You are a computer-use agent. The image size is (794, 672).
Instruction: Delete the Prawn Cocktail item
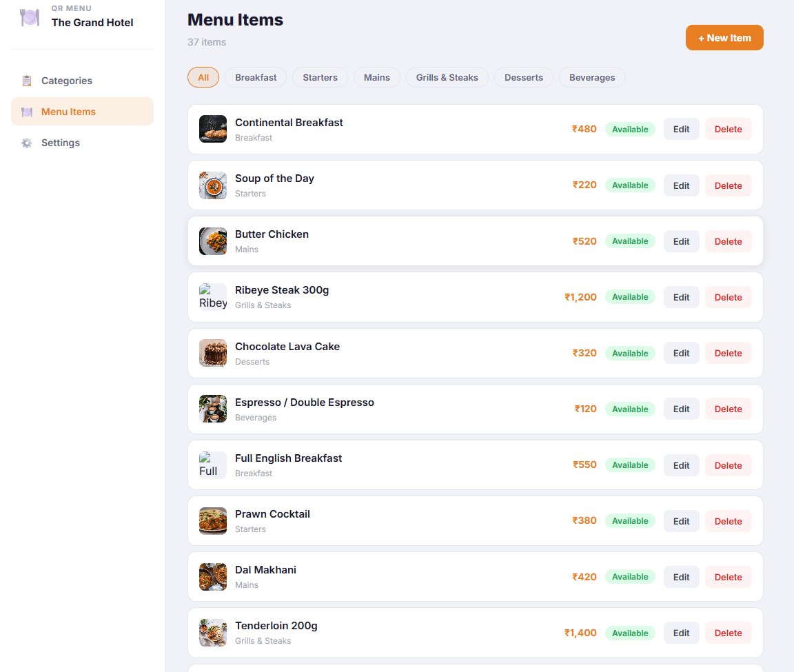[728, 521]
